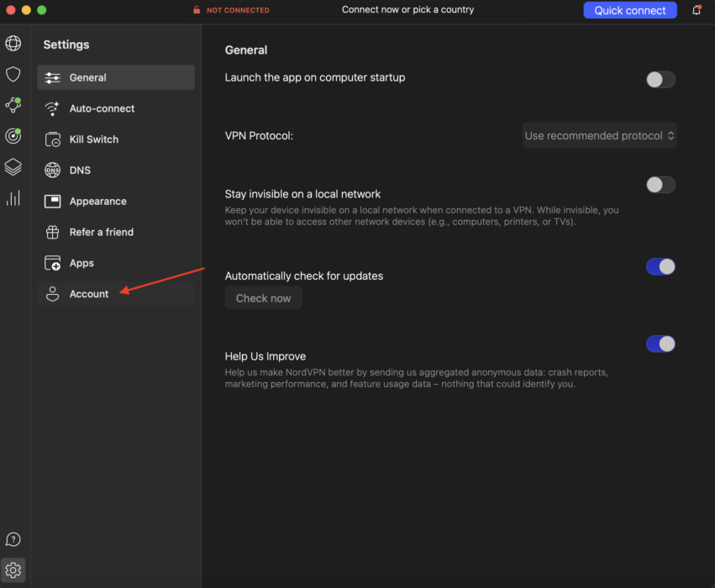This screenshot has width=715, height=588.
Task: Open the statistics bar chart icon
Action: [x=13, y=197]
